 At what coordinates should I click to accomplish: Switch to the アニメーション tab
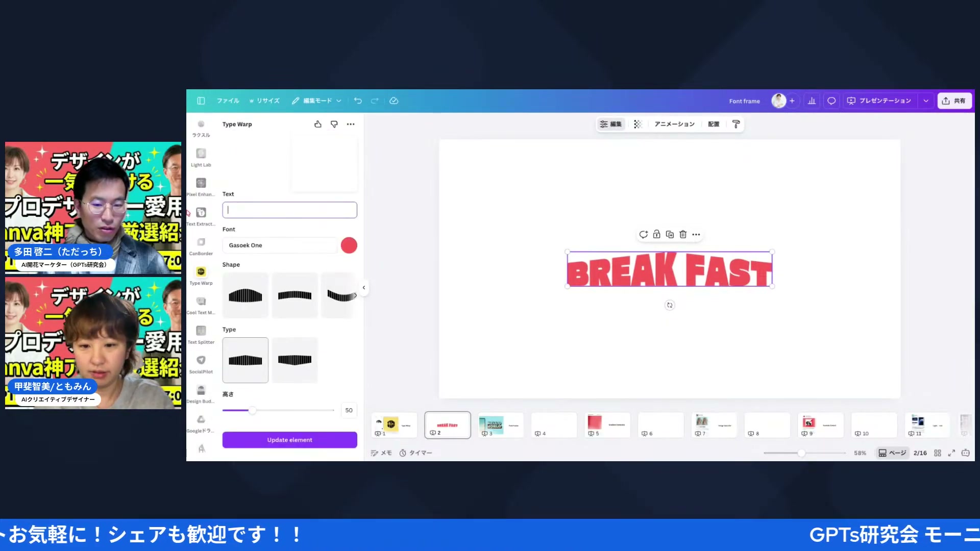point(674,124)
